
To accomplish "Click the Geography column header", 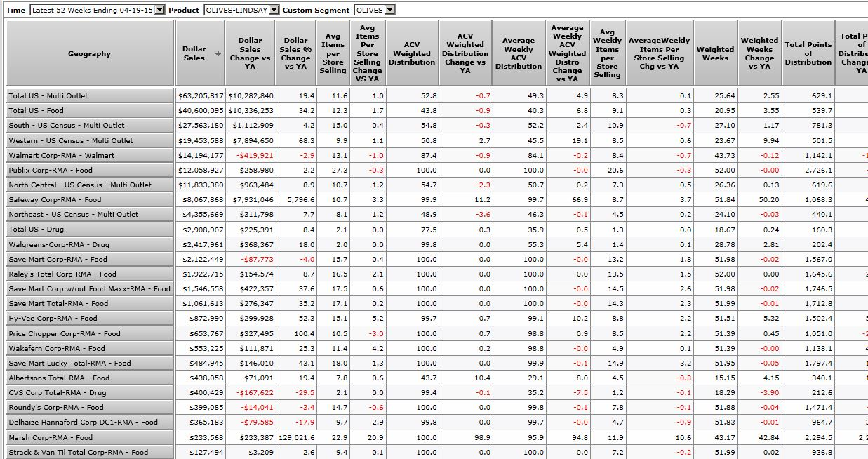I will click(89, 54).
